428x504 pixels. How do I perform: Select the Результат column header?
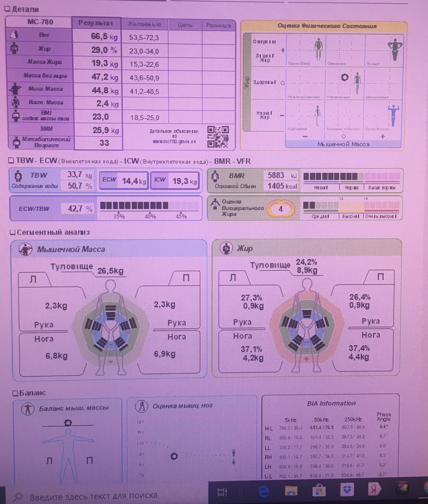[x=96, y=23]
